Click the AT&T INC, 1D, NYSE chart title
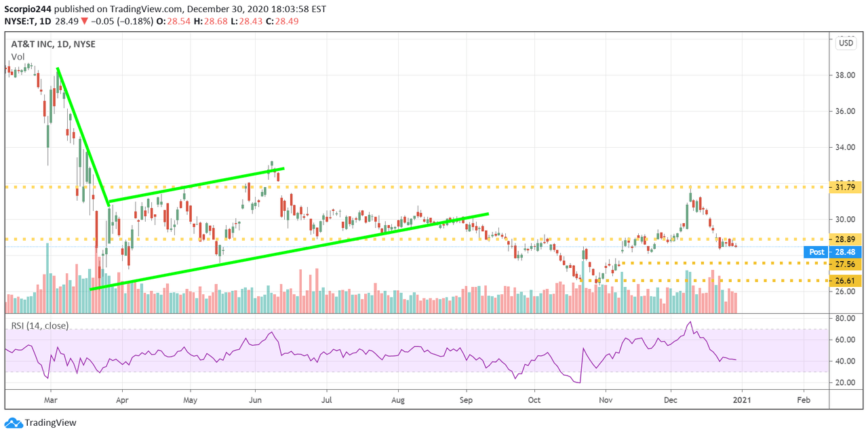This screenshot has height=436, width=868. click(53, 44)
